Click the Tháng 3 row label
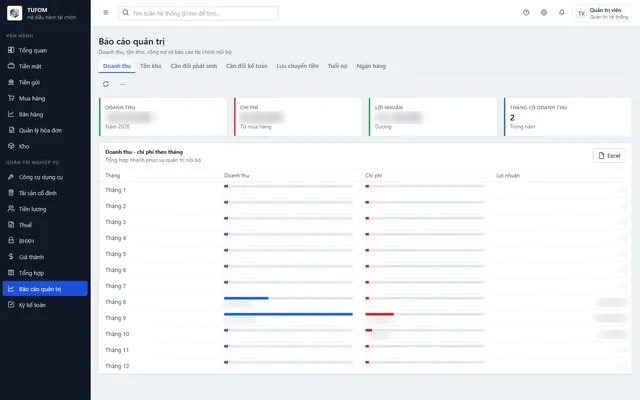 click(x=116, y=222)
